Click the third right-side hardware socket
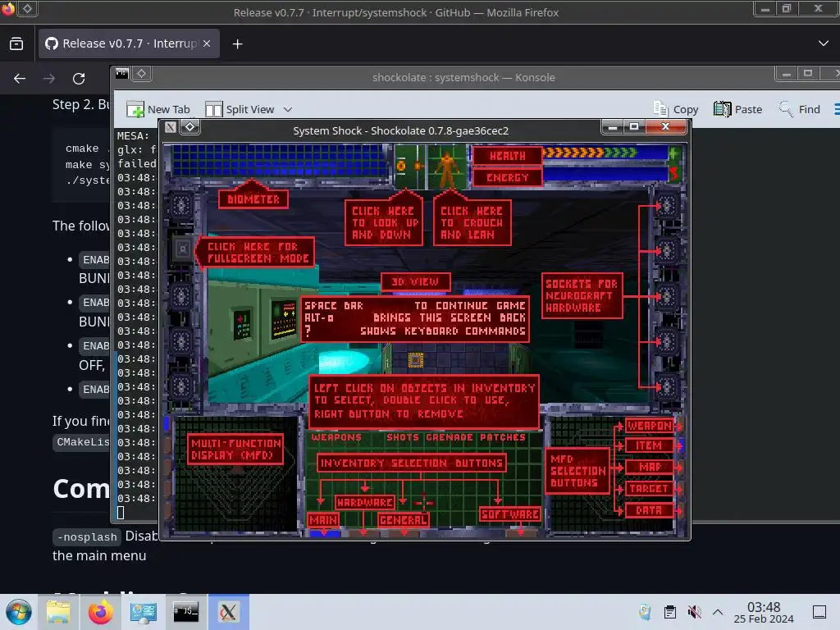This screenshot has width=840, height=630. coord(667,295)
